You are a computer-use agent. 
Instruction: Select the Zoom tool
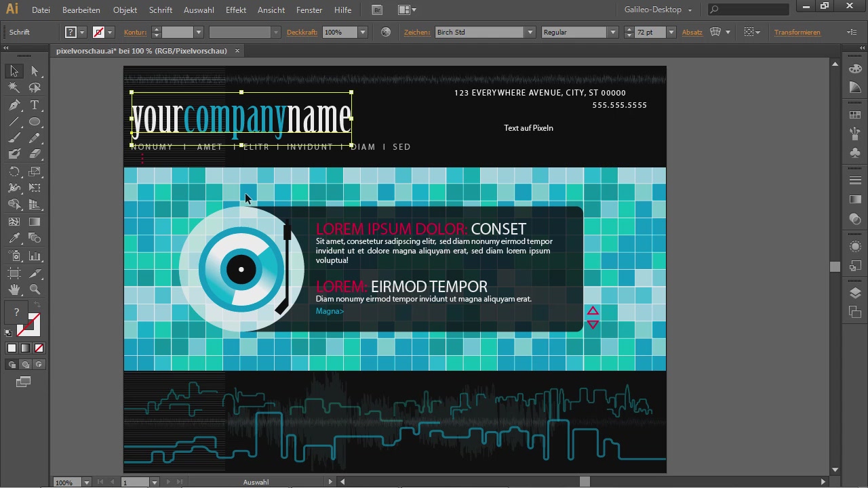click(x=35, y=289)
